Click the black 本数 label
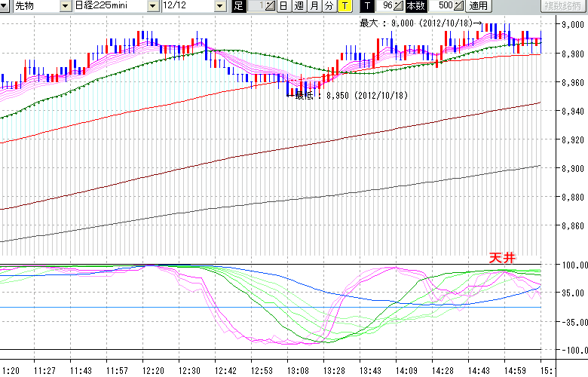Screen dimensions: 588x377 [415, 6]
